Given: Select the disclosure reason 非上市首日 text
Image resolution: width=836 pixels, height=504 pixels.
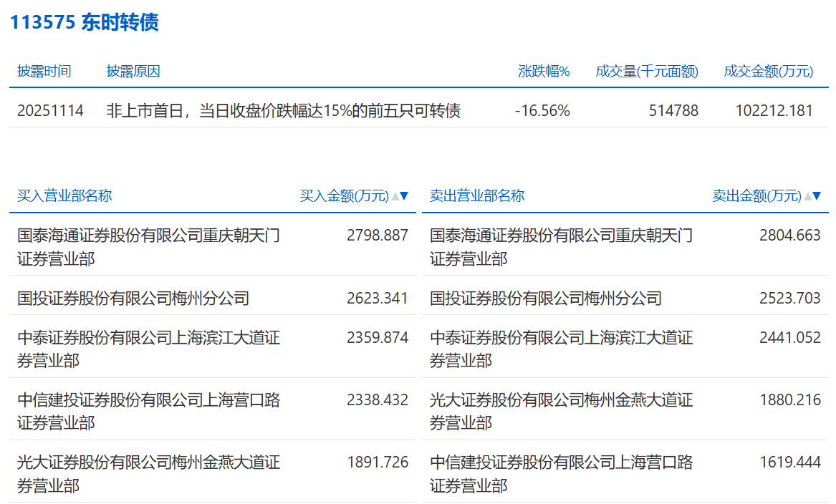Looking at the screenshot, I should coord(284,111).
